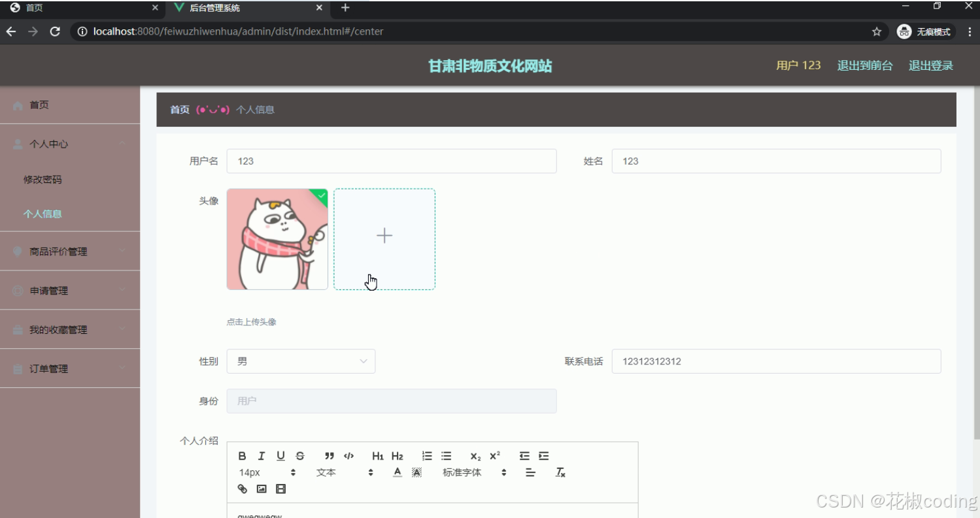Image resolution: width=980 pixels, height=518 pixels.
Task: Open the 性别 gender dropdown
Action: (300, 361)
